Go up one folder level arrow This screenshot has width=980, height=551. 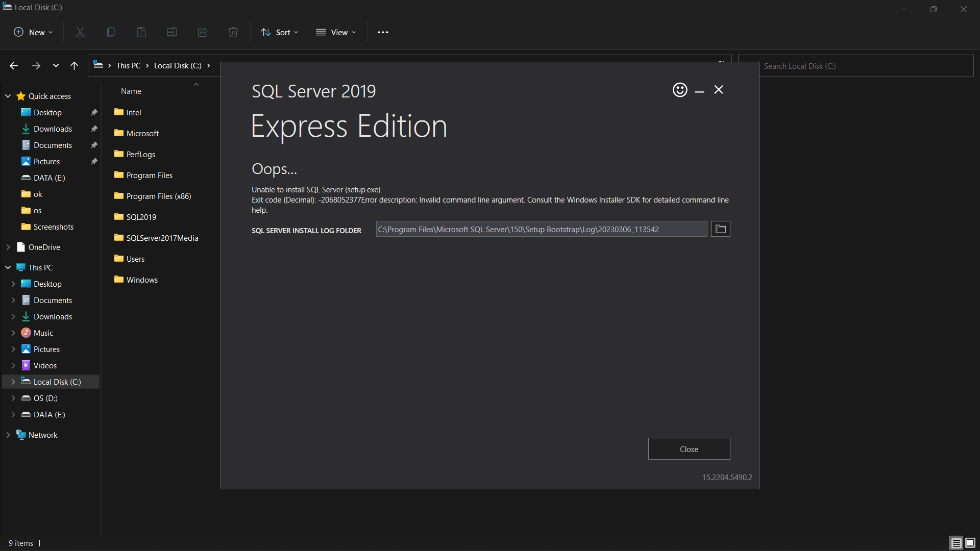74,66
